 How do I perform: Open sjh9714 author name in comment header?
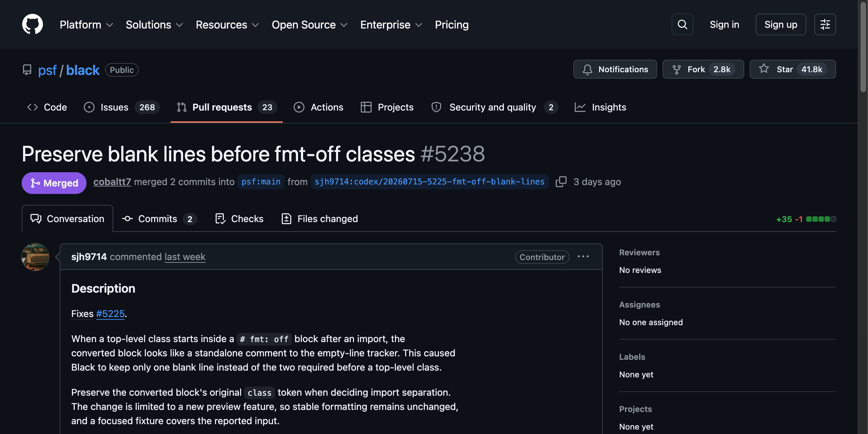click(x=89, y=257)
